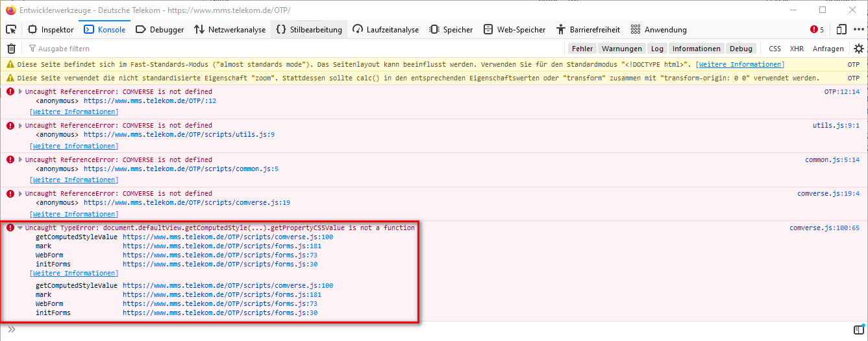
Task: Open OTP source link of zoom warning
Action: pos(854,78)
